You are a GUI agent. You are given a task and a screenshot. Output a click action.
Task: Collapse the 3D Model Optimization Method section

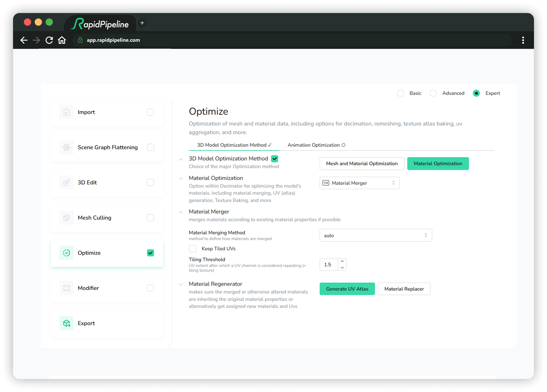181,160
